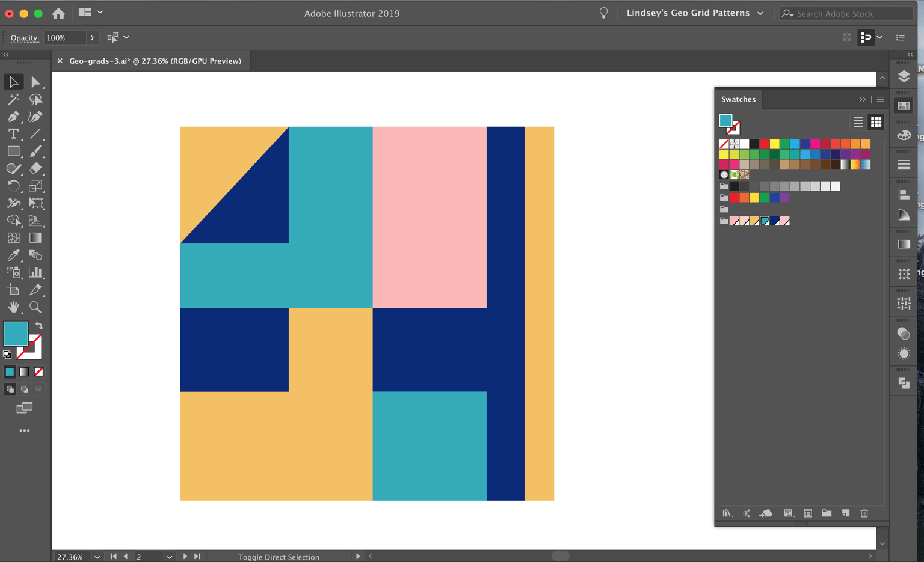Open the Layers panel icon
The image size is (924, 562).
point(904,76)
